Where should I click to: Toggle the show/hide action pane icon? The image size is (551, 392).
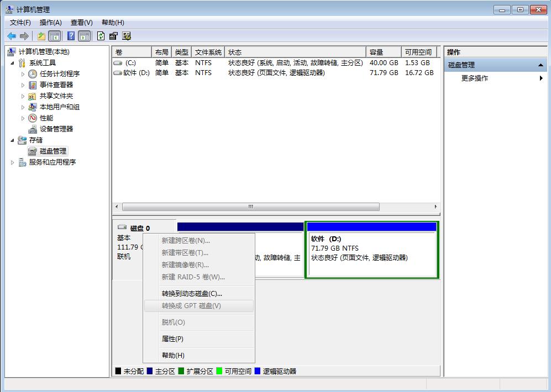(85, 36)
